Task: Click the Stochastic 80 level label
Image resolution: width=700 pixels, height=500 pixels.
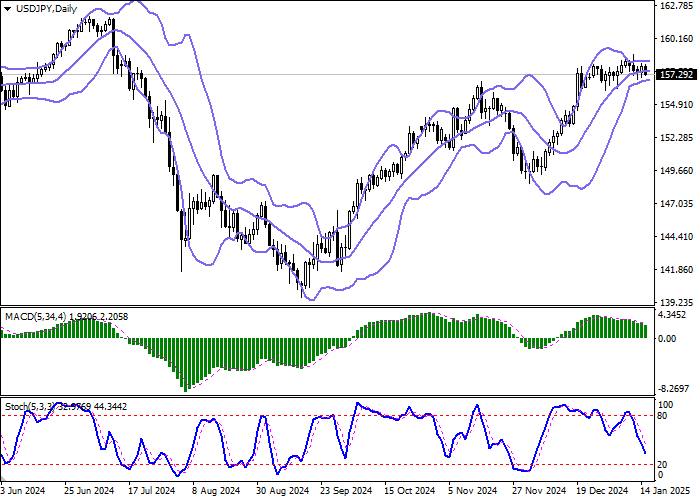Action: (x=661, y=415)
